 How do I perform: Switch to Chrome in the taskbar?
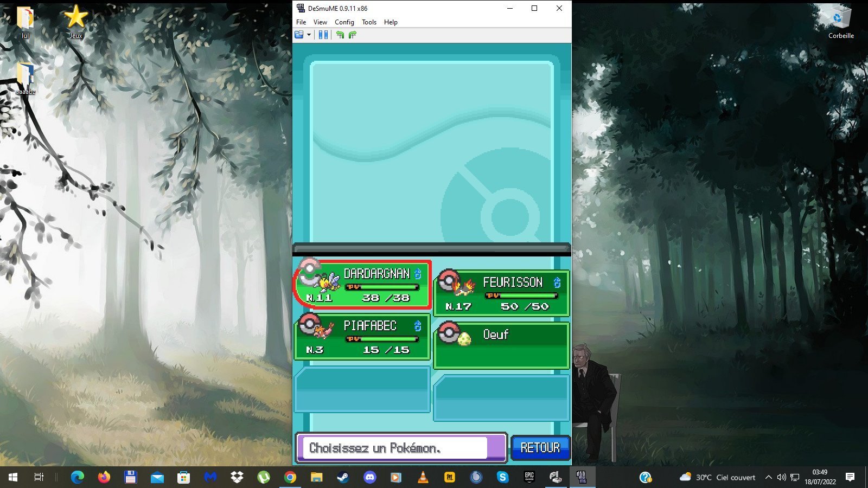(x=290, y=477)
